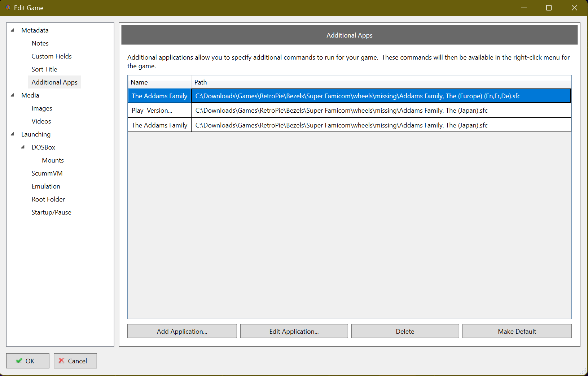Open the Emulation page
Screen dimensions: 588x376
coord(46,186)
